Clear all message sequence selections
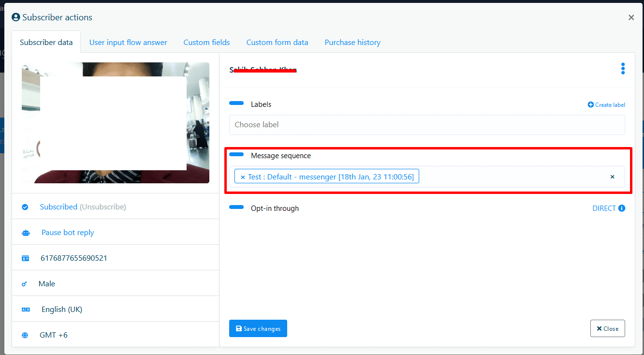 pyautogui.click(x=612, y=177)
